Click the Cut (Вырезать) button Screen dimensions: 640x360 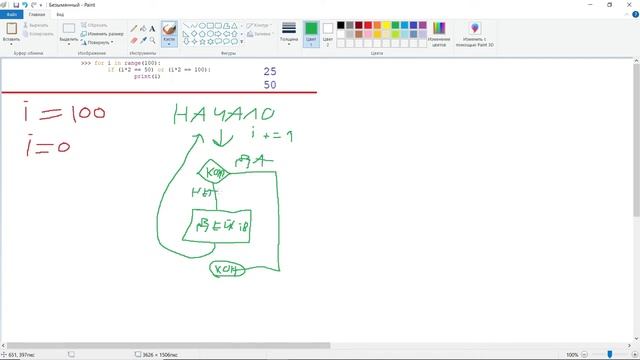pos(36,25)
